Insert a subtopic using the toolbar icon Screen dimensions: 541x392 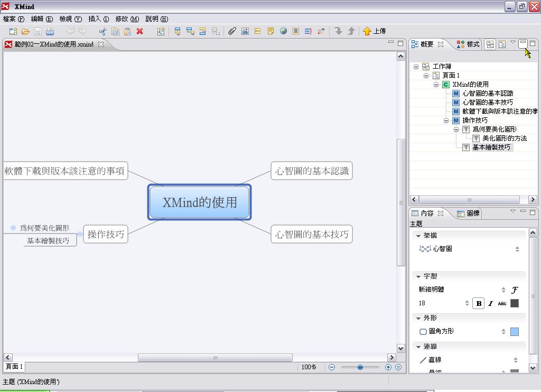point(190,31)
